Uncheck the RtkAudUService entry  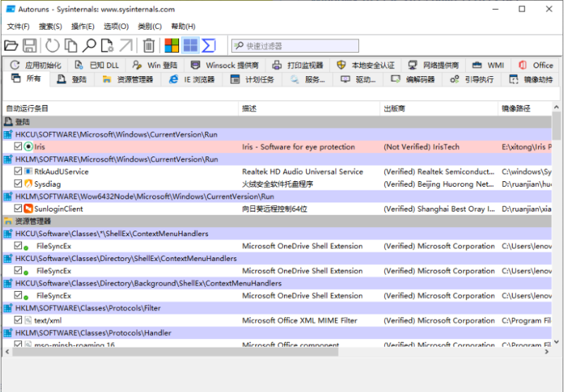(x=18, y=171)
